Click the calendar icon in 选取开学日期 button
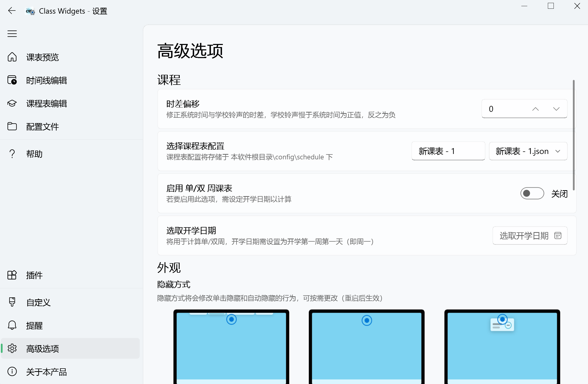This screenshot has width=588, height=384. [x=558, y=235]
